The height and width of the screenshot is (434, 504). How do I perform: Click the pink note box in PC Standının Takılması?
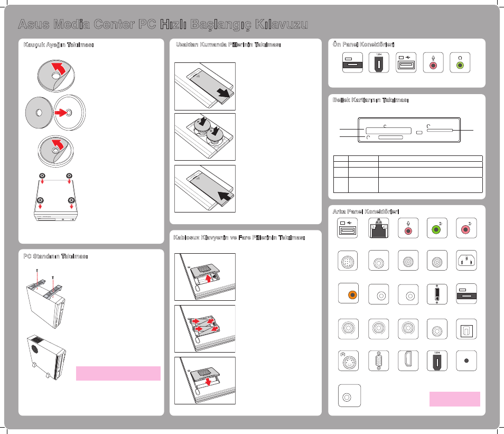click(x=118, y=374)
